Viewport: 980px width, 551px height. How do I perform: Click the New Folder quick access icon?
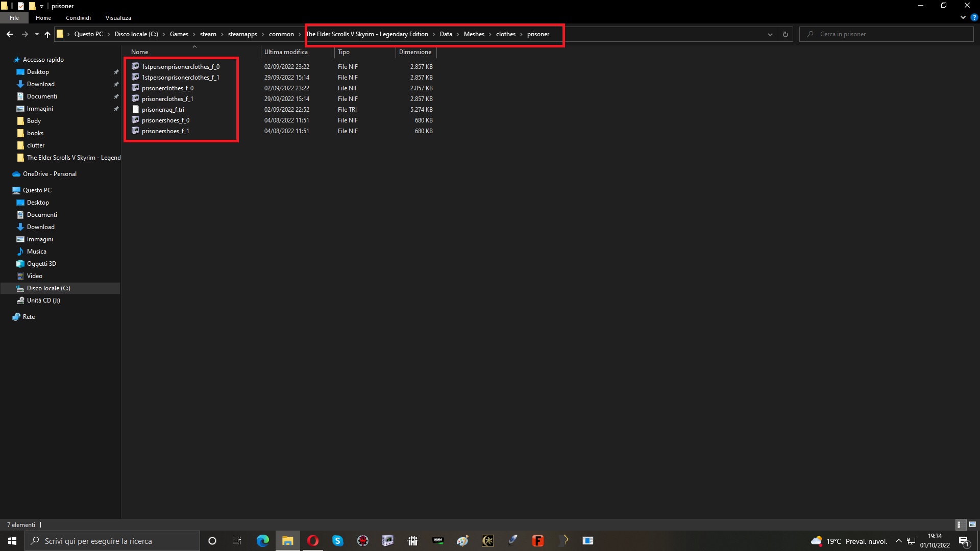(x=32, y=6)
